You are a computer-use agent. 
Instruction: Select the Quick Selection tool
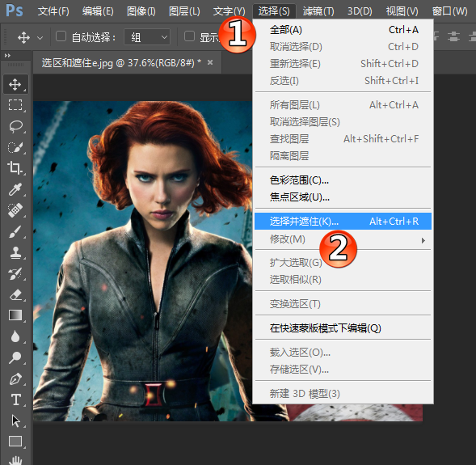pos(15,147)
